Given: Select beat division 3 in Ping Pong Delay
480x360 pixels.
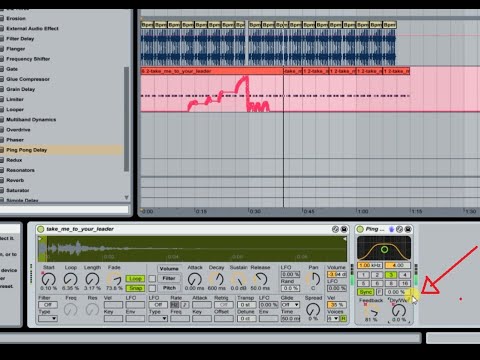Looking at the screenshot, I should pos(391,275).
